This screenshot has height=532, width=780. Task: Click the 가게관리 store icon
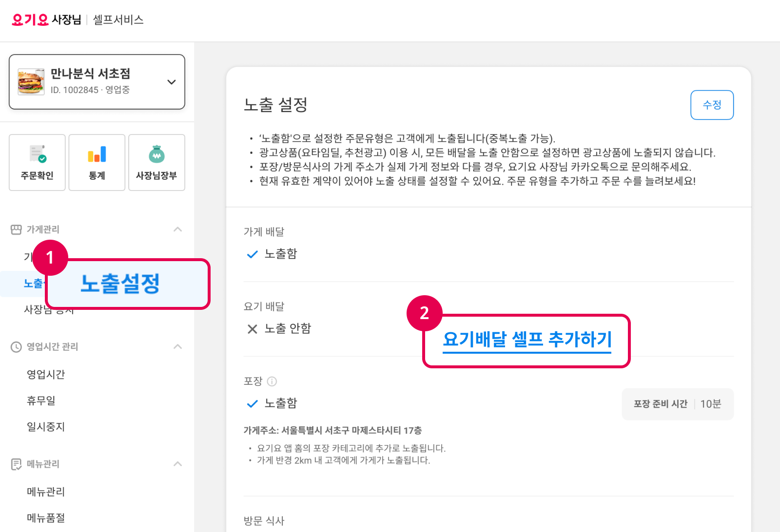click(16, 229)
